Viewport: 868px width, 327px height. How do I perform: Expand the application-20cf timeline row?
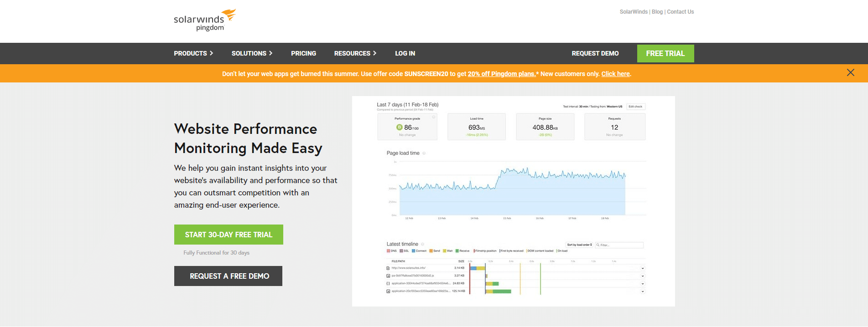point(642,291)
